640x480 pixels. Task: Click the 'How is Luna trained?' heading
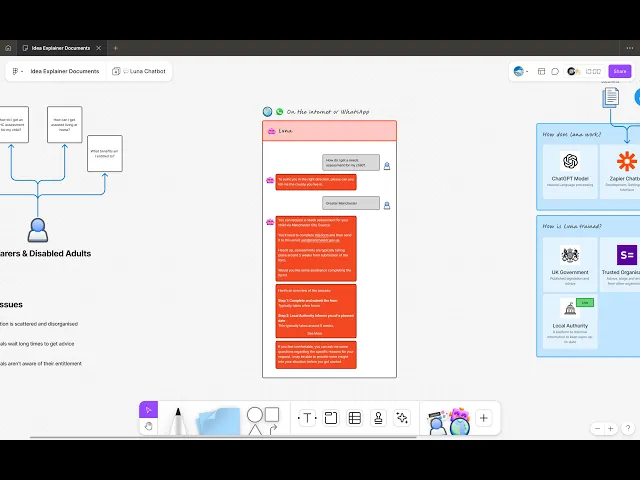(572, 226)
